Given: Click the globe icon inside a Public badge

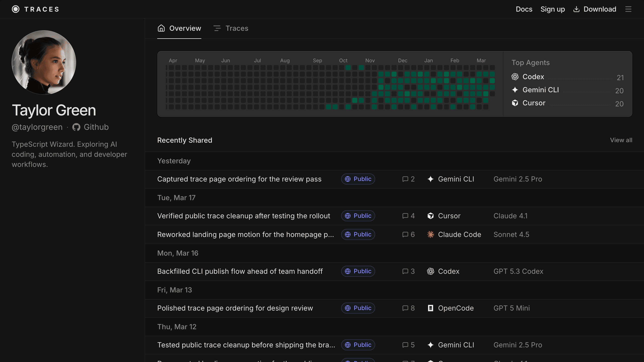Looking at the screenshot, I should tap(348, 179).
